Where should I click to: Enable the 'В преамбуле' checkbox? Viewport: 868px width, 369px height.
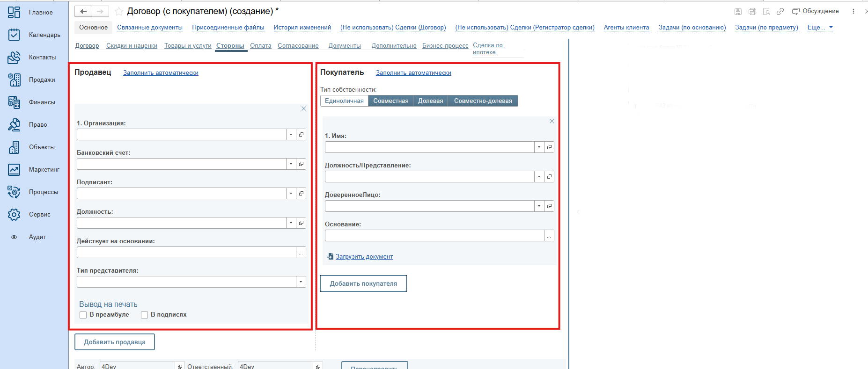pyautogui.click(x=83, y=315)
